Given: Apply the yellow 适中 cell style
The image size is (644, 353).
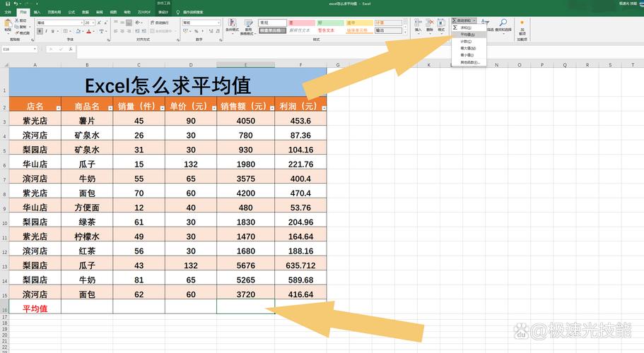Looking at the screenshot, I should 359,23.
